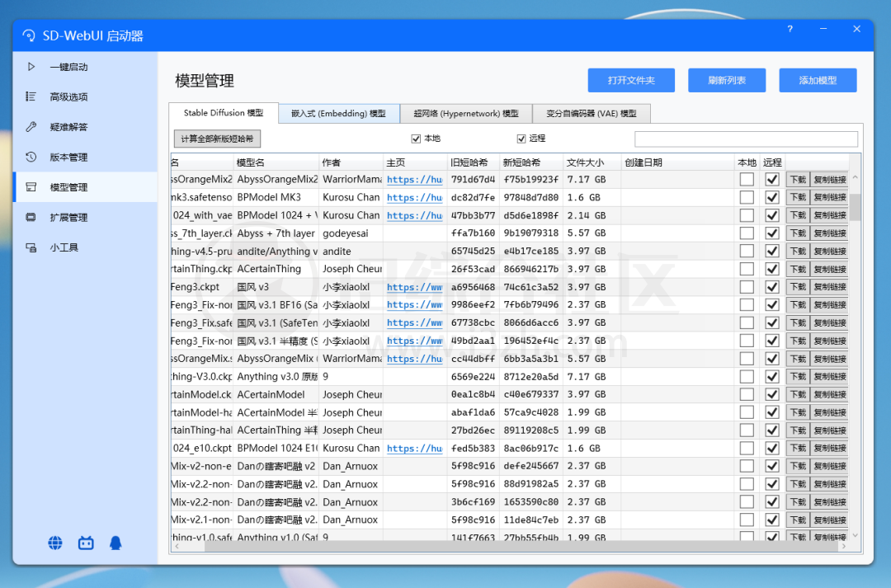891x588 pixels.
Task: Switch to 超网络 (Hypernetwork) 模型 tab
Action: [466, 114]
